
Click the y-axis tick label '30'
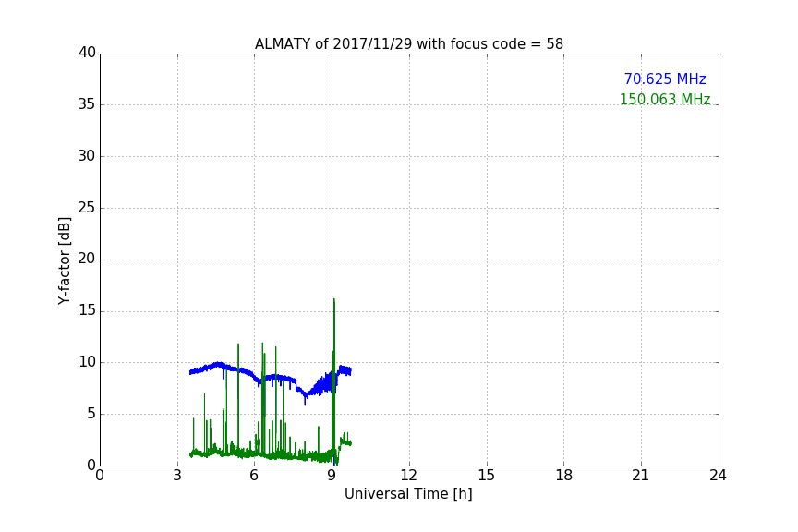[87, 156]
